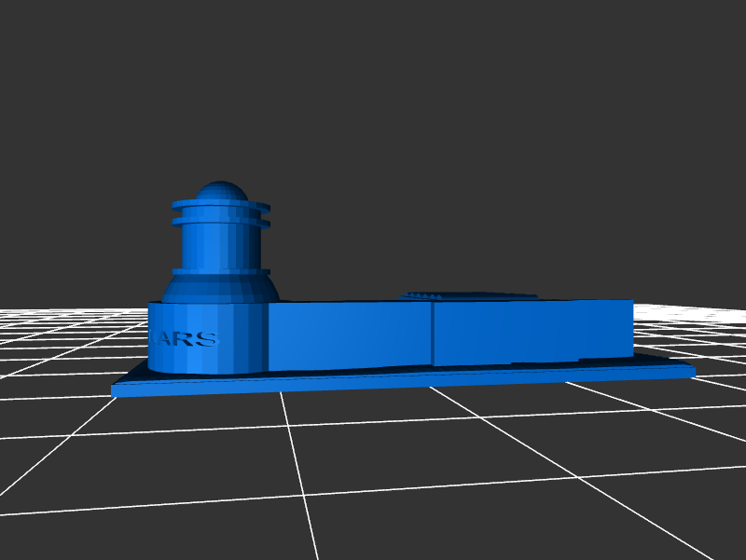Click the dome on top of the tower

point(221,191)
